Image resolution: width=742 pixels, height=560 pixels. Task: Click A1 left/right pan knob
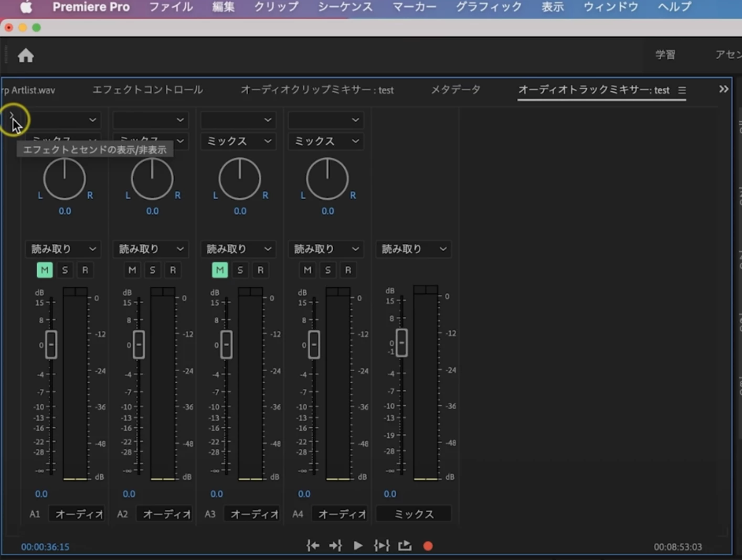[x=65, y=179]
